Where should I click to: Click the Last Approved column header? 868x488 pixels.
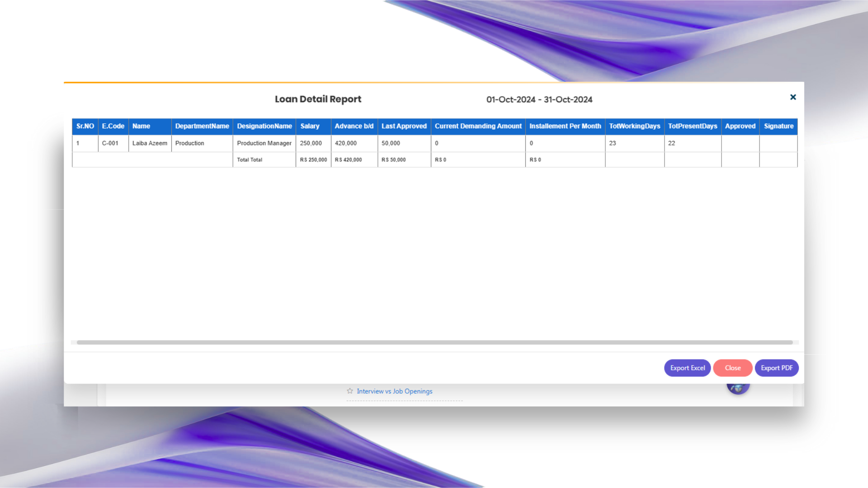(x=404, y=126)
